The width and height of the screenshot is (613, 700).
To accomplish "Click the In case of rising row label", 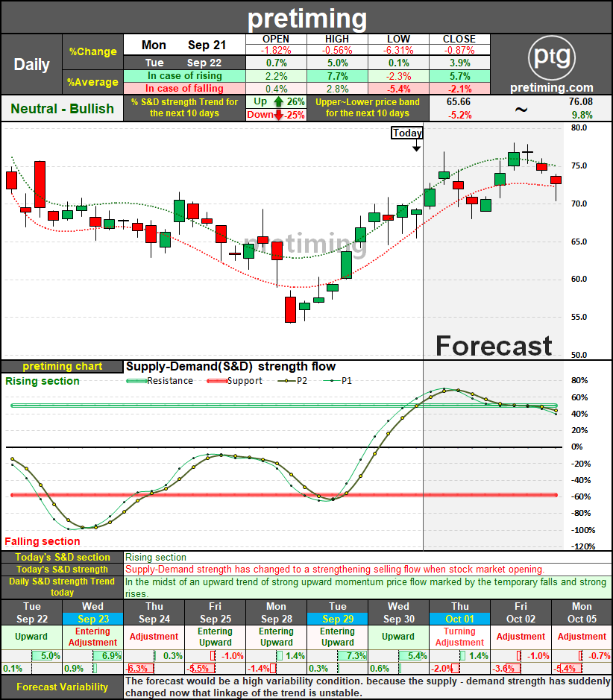I will click(x=184, y=76).
